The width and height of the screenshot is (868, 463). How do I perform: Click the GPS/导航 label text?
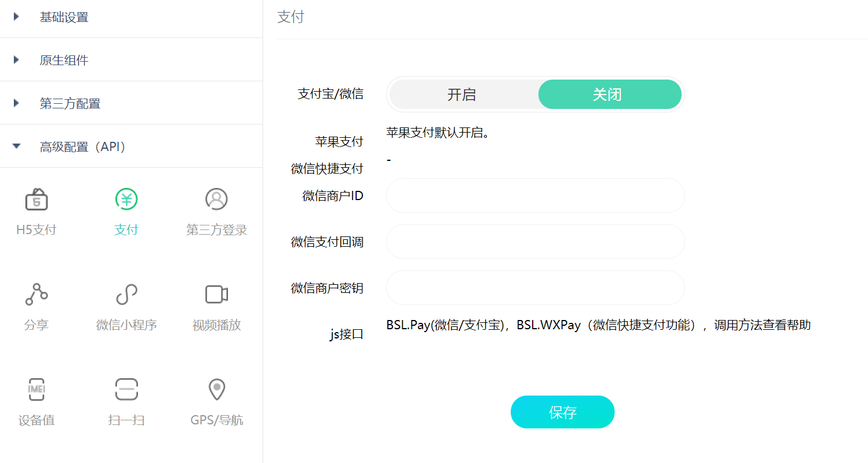[x=216, y=420]
